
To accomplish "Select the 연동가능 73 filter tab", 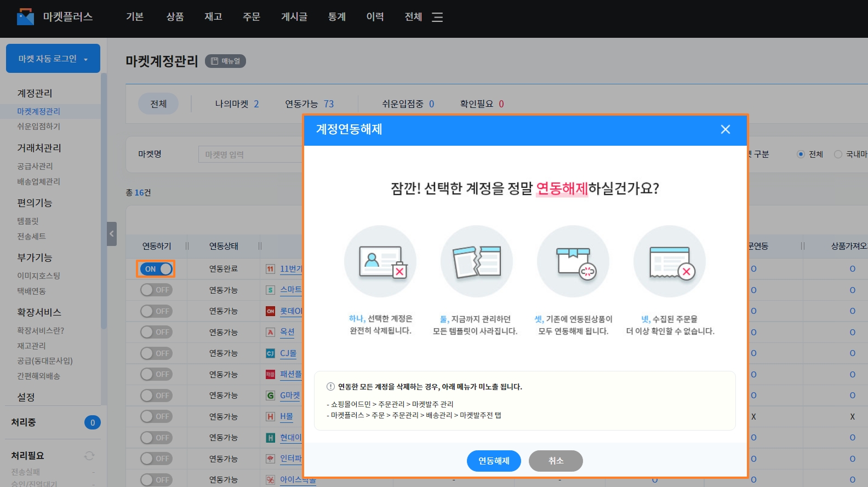I will click(309, 104).
